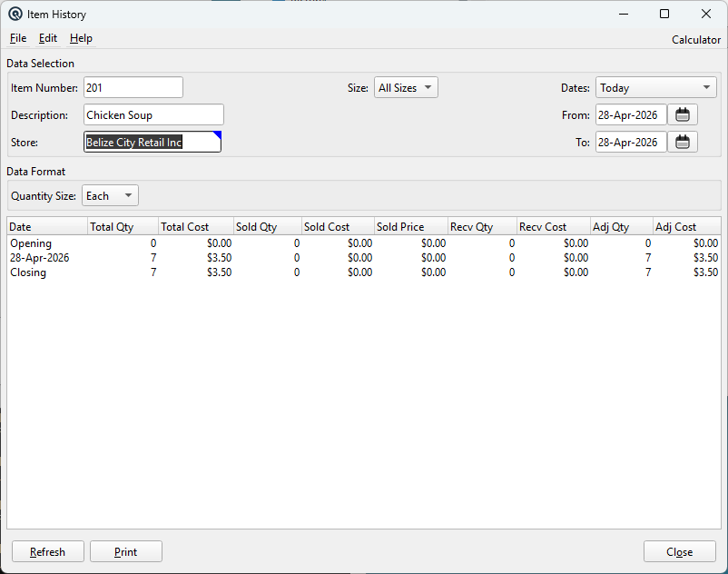This screenshot has height=574, width=728.
Task: Open the Help menu
Action: (x=81, y=38)
